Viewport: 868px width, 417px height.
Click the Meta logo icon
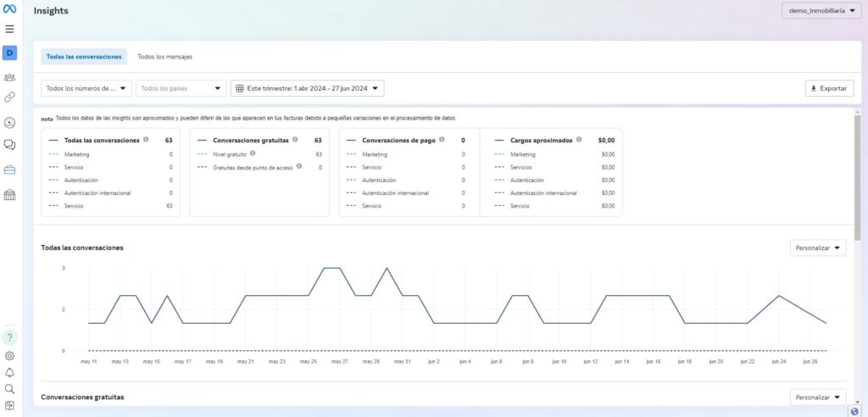click(x=9, y=10)
